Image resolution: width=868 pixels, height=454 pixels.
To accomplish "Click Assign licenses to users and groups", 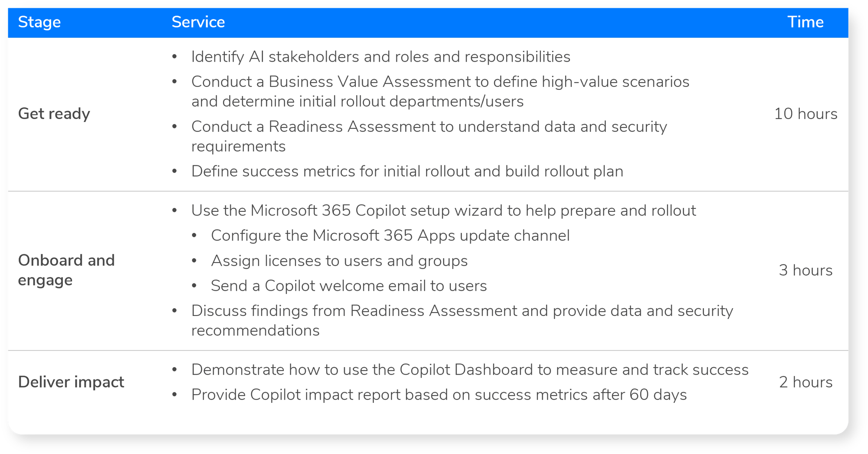I will click(339, 261).
